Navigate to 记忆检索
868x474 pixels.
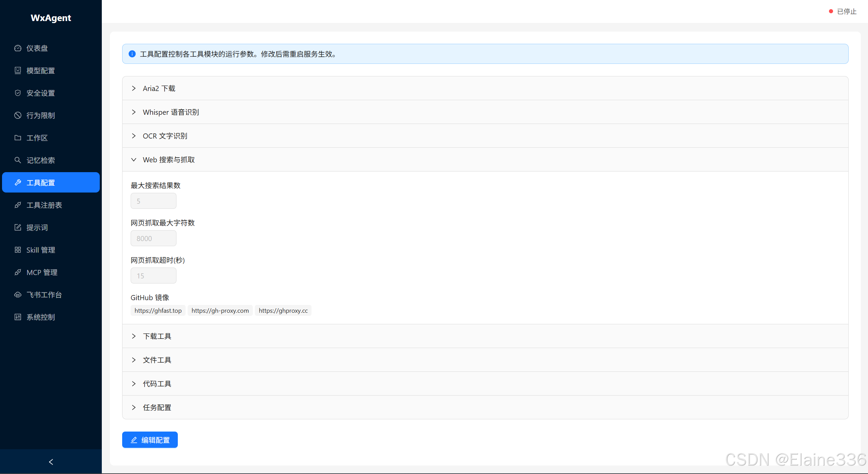(x=51, y=160)
